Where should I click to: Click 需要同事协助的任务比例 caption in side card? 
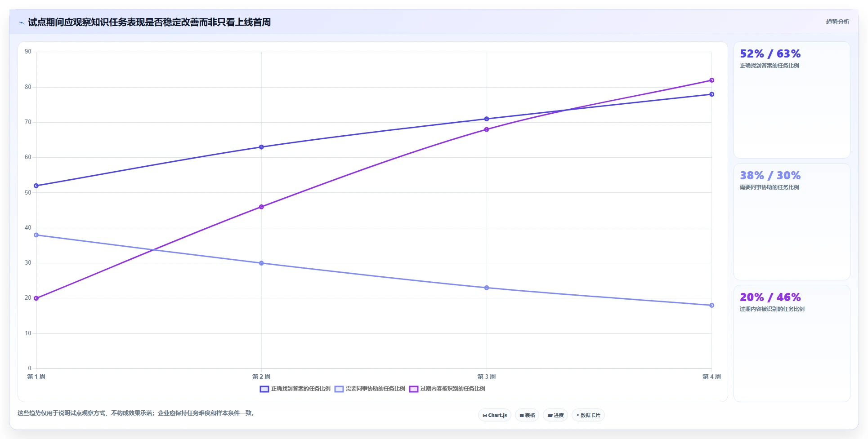(770, 187)
